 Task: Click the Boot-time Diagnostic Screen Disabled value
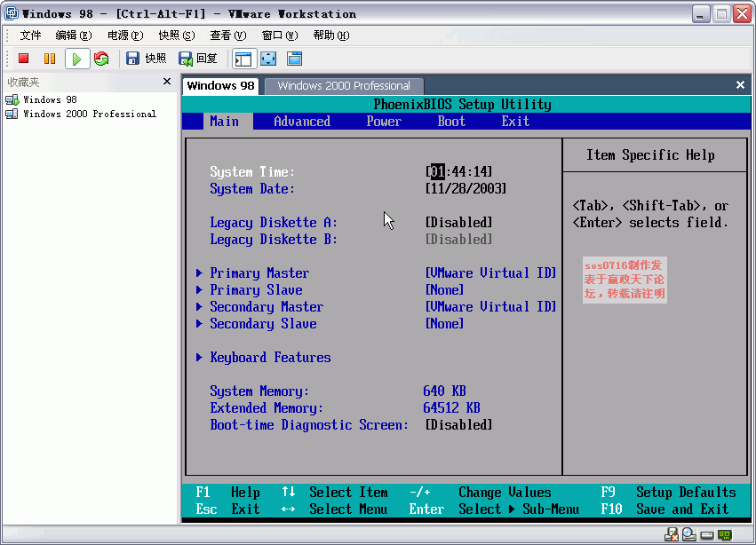click(x=458, y=424)
